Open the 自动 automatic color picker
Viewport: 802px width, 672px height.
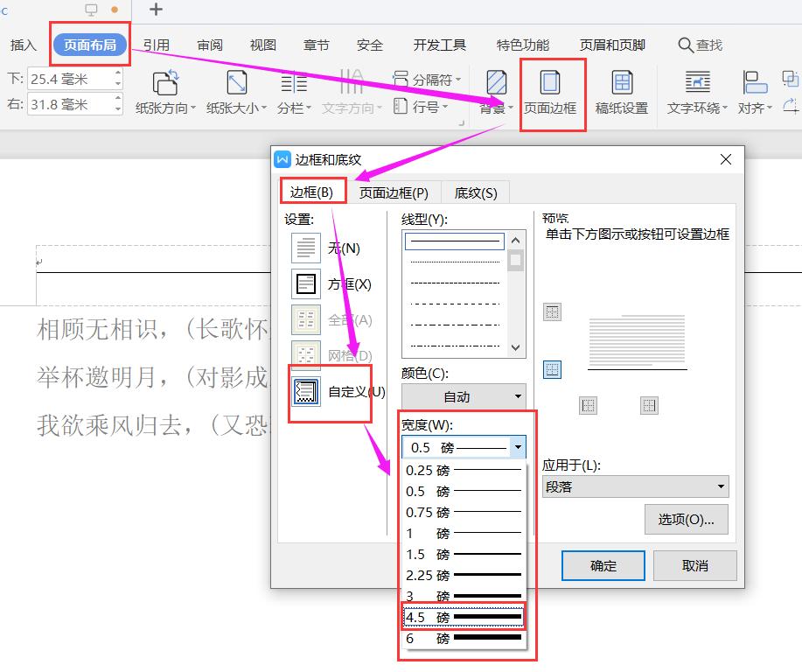pyautogui.click(x=462, y=397)
